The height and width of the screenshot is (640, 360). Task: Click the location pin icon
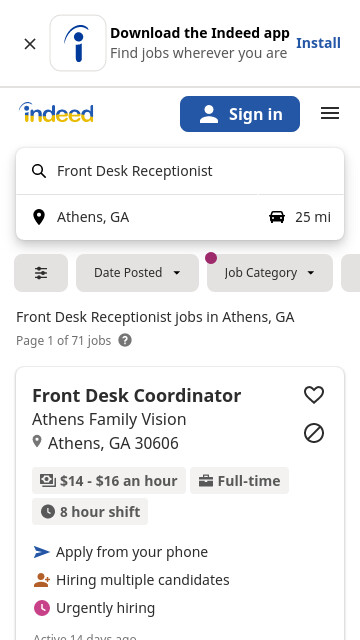click(x=39, y=217)
